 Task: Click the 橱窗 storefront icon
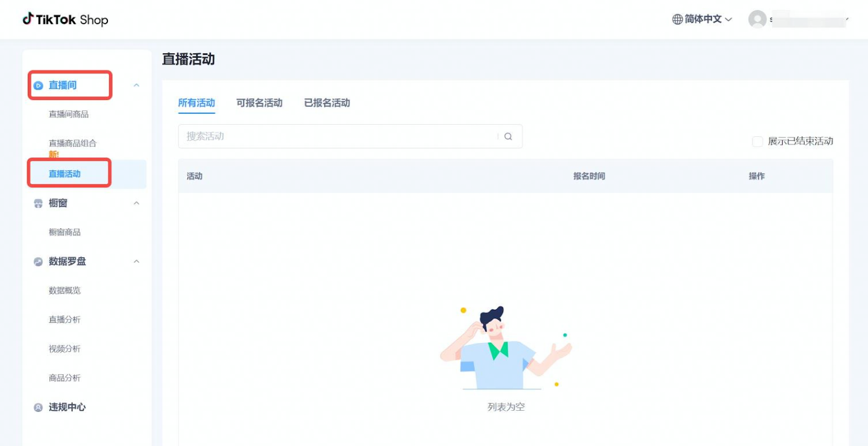coord(38,203)
